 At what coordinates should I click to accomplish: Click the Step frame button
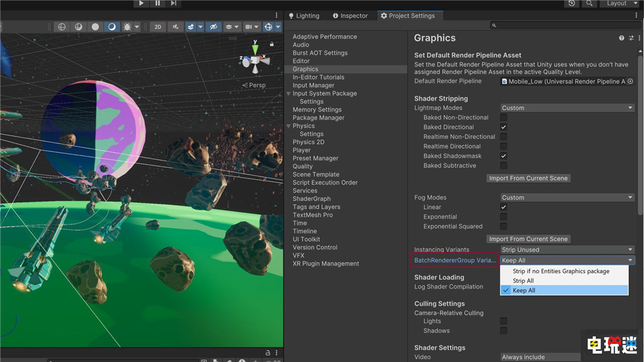pyautogui.click(x=173, y=3)
